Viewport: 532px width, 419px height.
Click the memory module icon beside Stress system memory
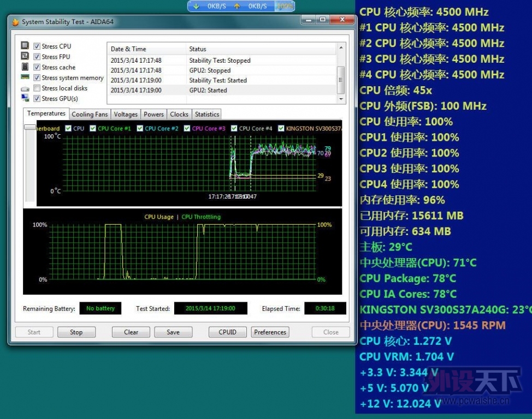25,77
